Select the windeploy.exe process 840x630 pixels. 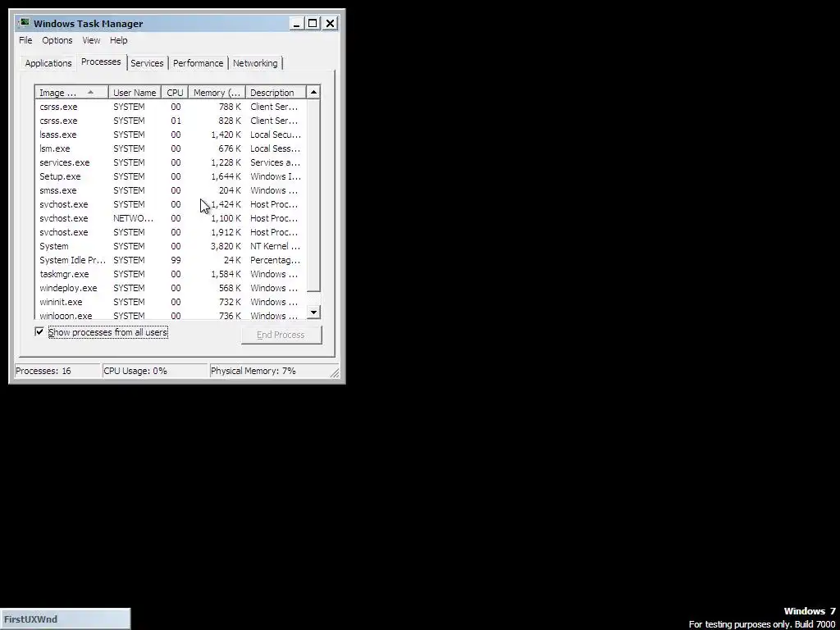click(x=171, y=288)
